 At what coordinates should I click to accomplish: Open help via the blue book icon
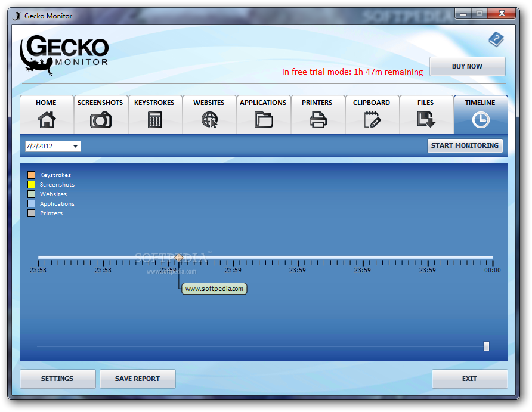tap(496, 39)
